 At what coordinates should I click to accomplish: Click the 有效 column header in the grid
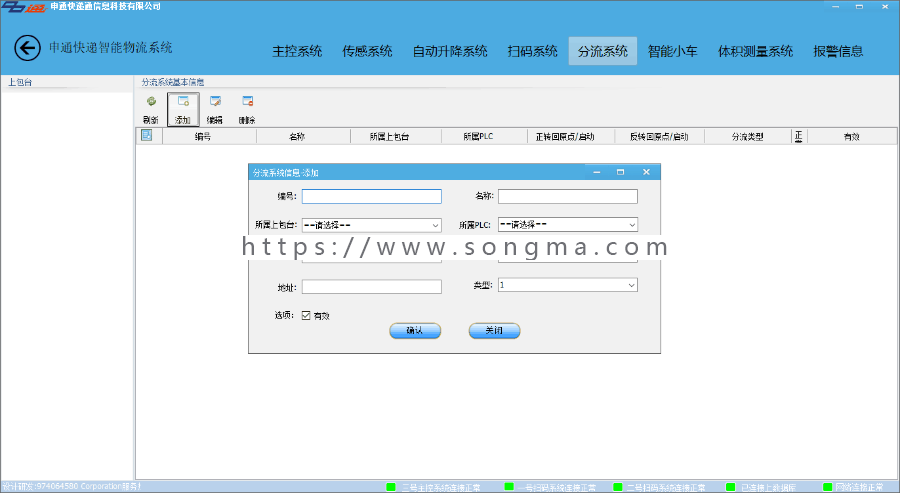coord(852,137)
